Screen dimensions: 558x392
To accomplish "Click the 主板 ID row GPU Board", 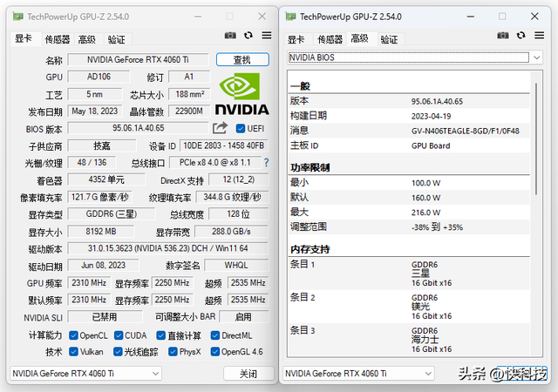I will tap(409, 145).
